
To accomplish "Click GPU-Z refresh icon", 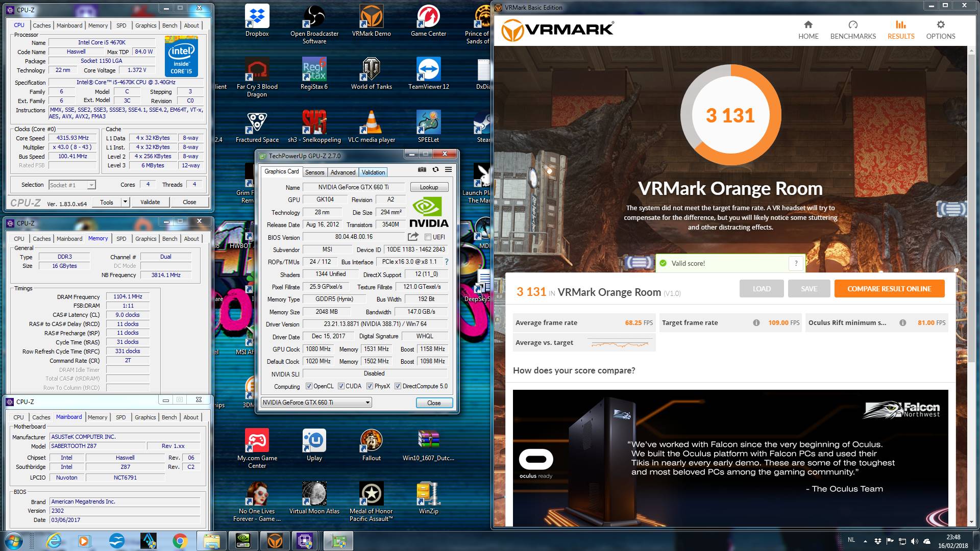I will [x=435, y=170].
